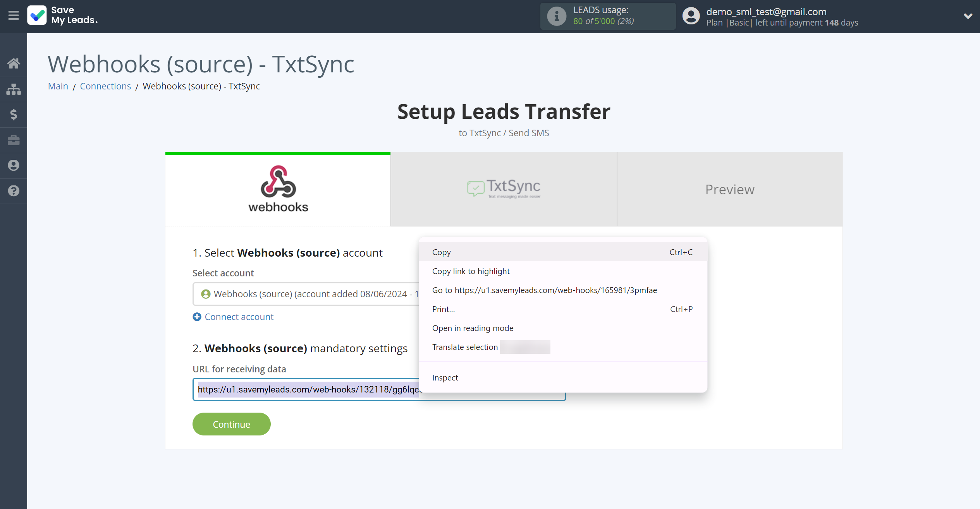Select the webhooks source tab
The height and width of the screenshot is (509, 980).
pos(278,189)
